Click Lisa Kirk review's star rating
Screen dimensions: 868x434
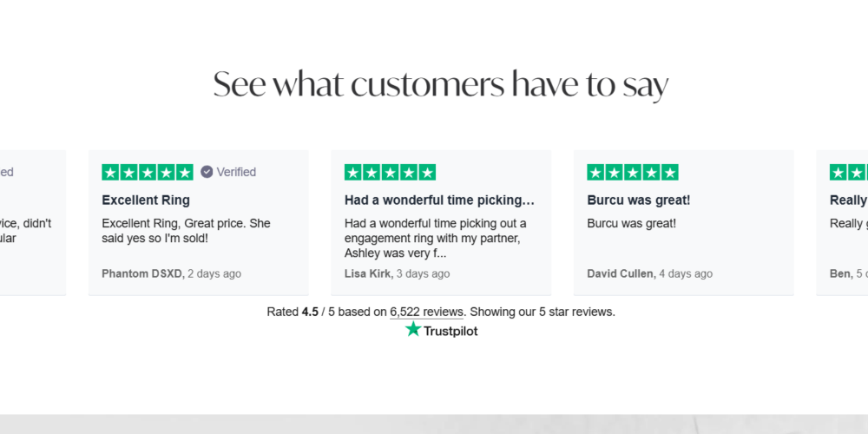[390, 172]
